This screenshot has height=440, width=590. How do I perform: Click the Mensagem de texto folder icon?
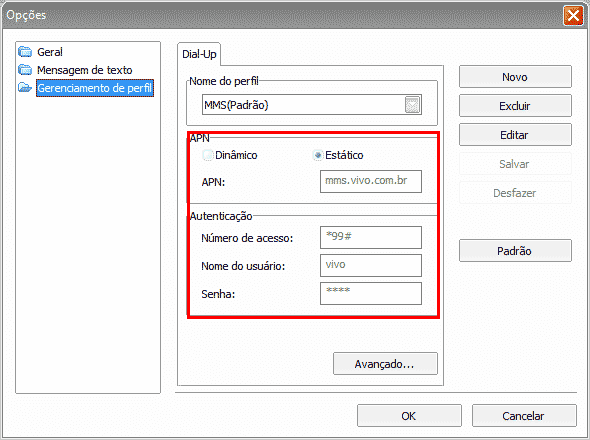(25, 70)
